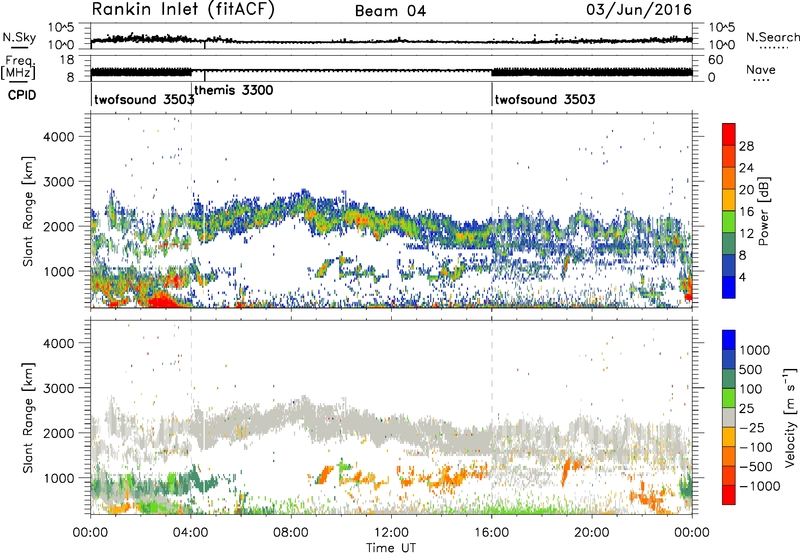The width and height of the screenshot is (800, 554).
Task: Click 'Slant Range [km]' label of the power panel
Action: [x=28, y=212]
